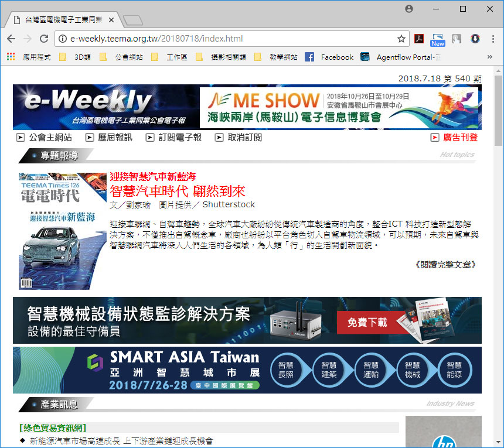Show more bookmarks with the chevron
Viewport: 504px width, 448px height.
pos(490,57)
